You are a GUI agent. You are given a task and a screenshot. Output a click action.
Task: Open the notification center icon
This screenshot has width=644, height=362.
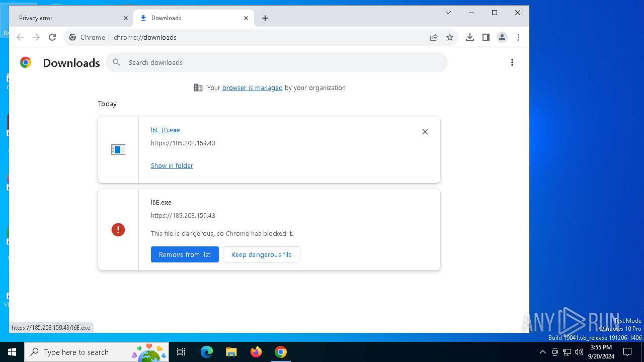(x=627, y=352)
